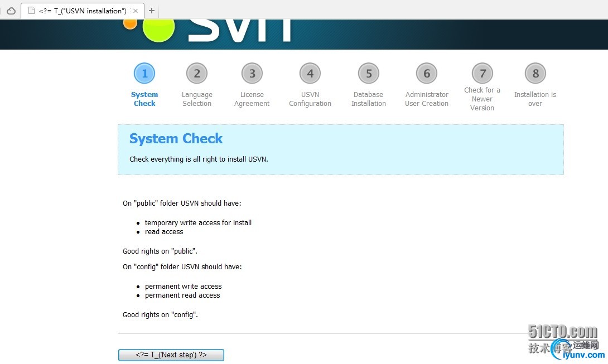Click the step 1 System Check circle
The image size is (608, 364).
coord(144,73)
